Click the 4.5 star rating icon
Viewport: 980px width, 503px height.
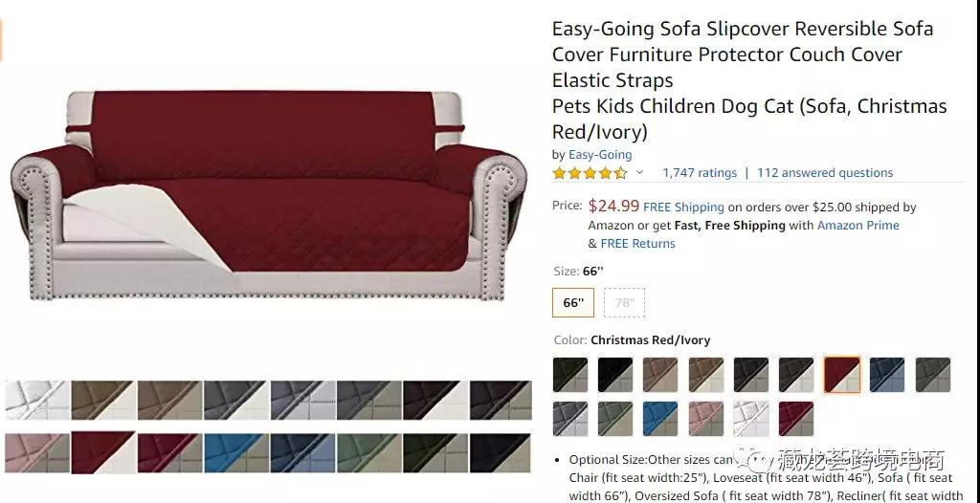(x=590, y=173)
